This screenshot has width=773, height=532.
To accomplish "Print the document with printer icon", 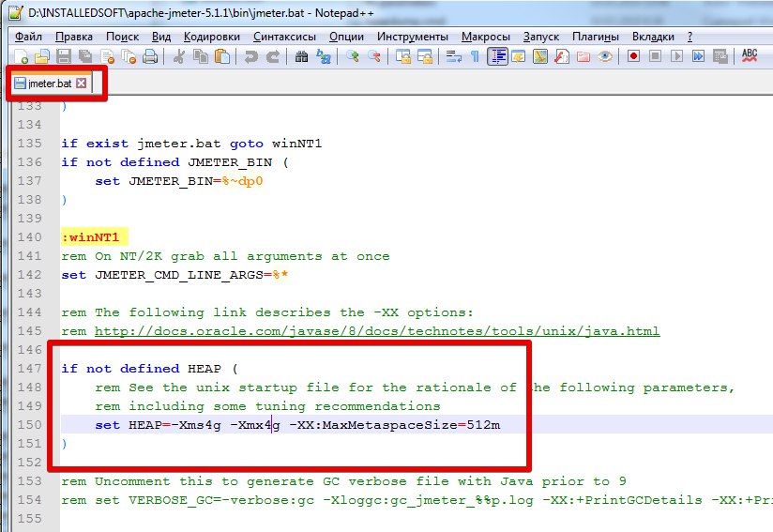I will 150,56.
